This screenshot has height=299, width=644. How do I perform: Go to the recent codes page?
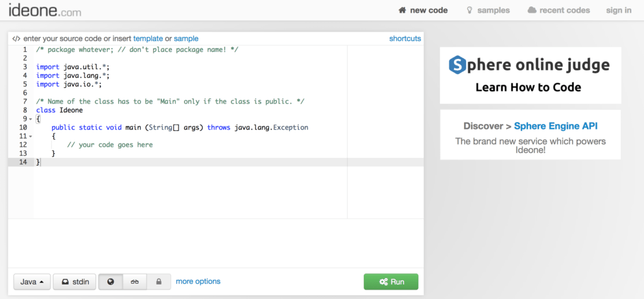pos(564,10)
